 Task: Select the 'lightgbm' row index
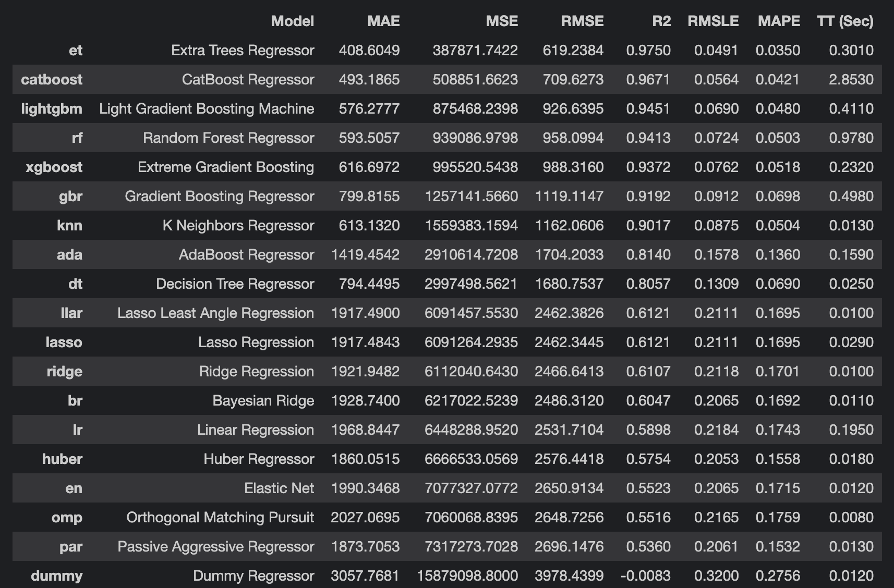(52, 108)
